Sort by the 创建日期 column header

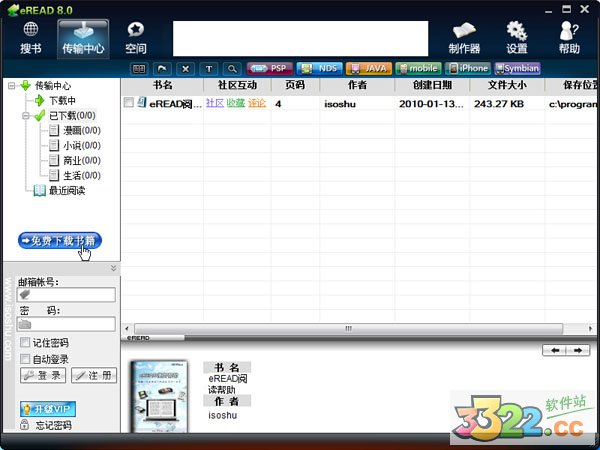(x=432, y=85)
